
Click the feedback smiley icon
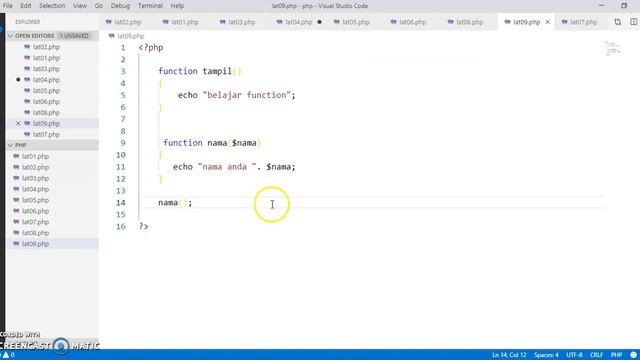tap(633, 355)
